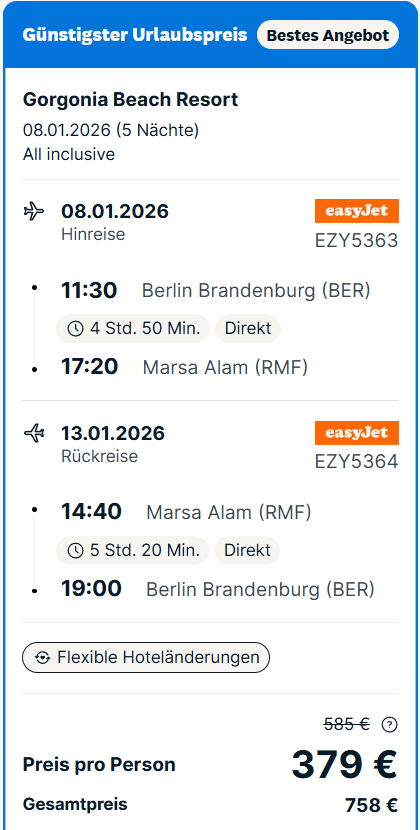Click the easyJet logo for flight EZY5363
Image resolution: width=420 pixels, height=830 pixels.
point(356,211)
